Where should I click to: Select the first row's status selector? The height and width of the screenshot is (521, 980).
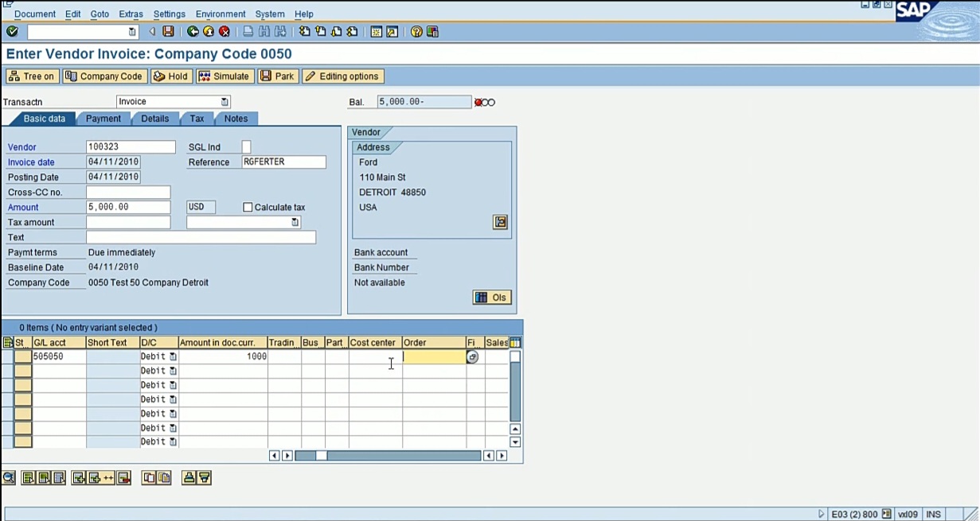point(22,357)
